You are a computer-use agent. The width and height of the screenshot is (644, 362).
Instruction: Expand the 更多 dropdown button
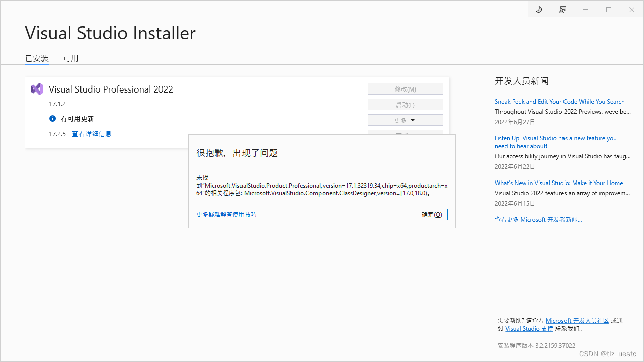406,120
